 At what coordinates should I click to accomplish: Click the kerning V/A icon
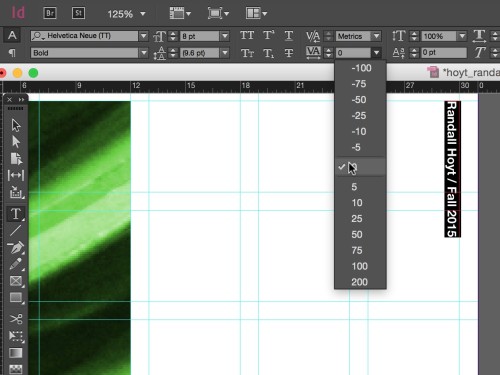click(x=313, y=36)
